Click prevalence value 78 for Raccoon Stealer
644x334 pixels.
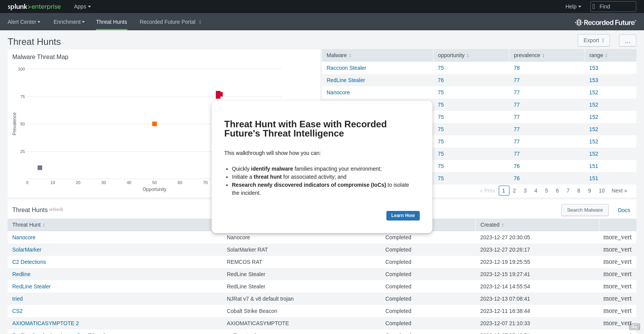(517, 68)
